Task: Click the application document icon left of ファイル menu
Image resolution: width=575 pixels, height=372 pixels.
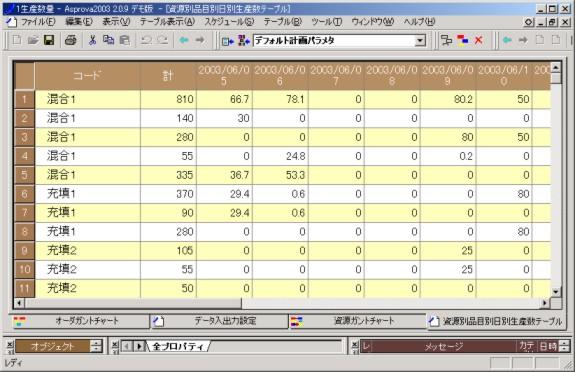Action: [11, 22]
